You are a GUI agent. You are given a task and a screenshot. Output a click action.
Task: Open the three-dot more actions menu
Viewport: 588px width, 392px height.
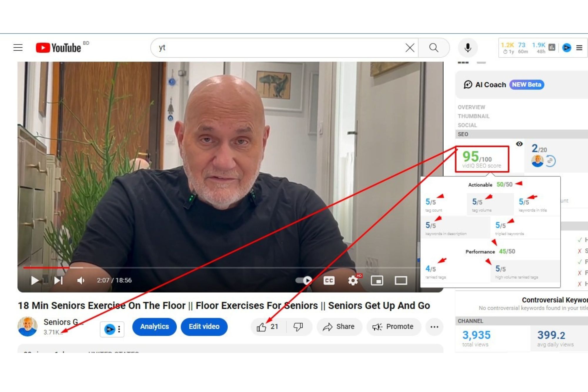434,327
